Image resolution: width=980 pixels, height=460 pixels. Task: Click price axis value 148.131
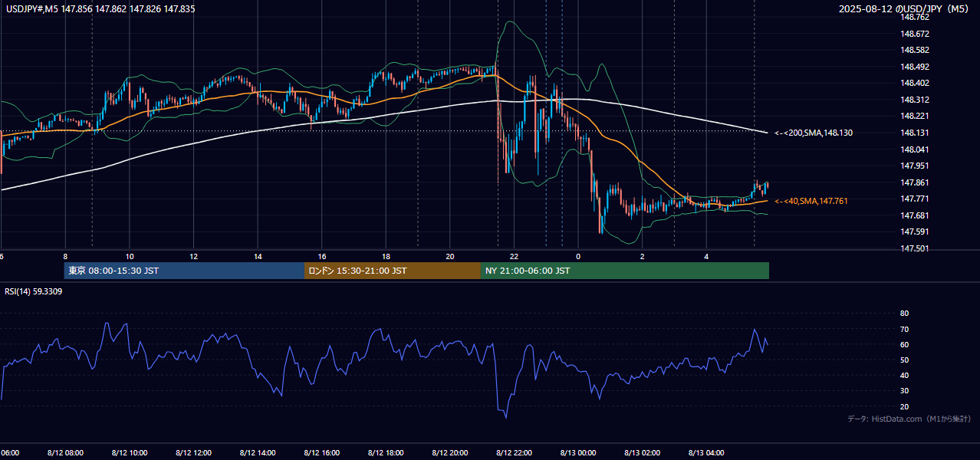pyautogui.click(x=915, y=133)
